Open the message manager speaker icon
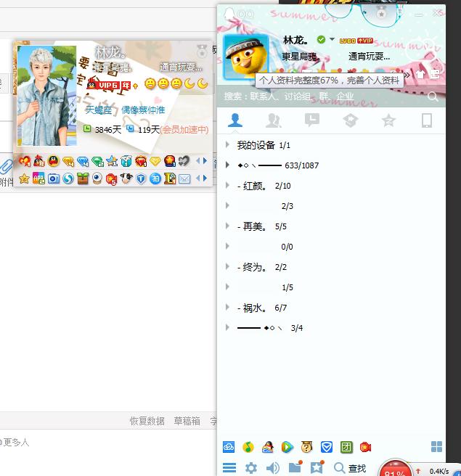 click(x=273, y=468)
